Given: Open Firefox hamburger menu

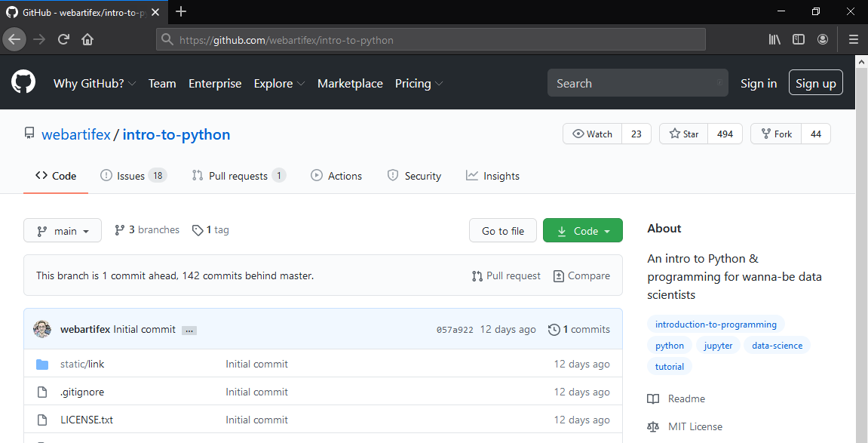Looking at the screenshot, I should 854,39.
